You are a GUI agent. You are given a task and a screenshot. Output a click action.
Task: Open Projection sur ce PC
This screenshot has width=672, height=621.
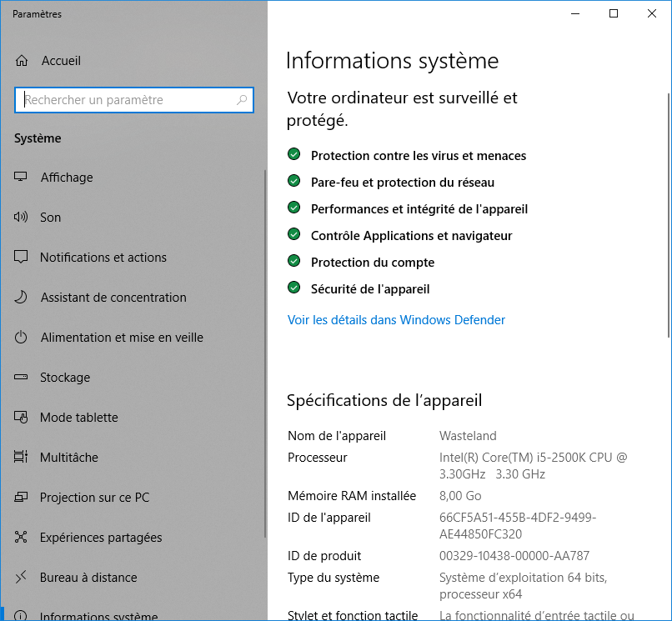coord(133,497)
